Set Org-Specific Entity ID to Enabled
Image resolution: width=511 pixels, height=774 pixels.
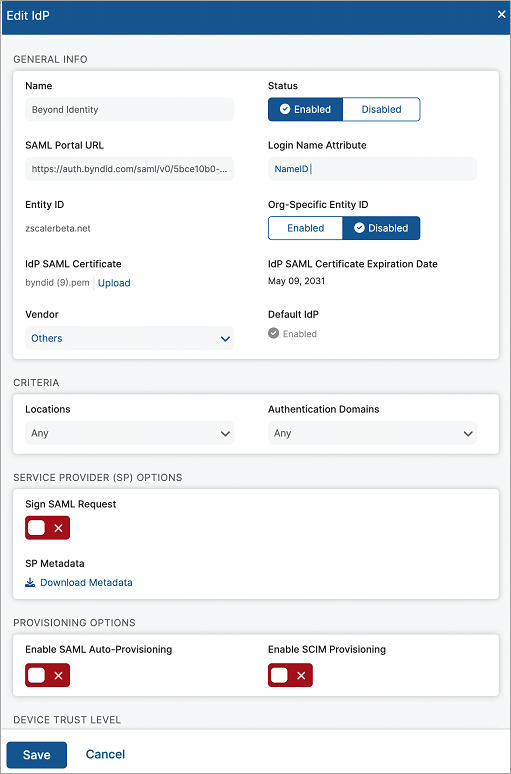305,228
